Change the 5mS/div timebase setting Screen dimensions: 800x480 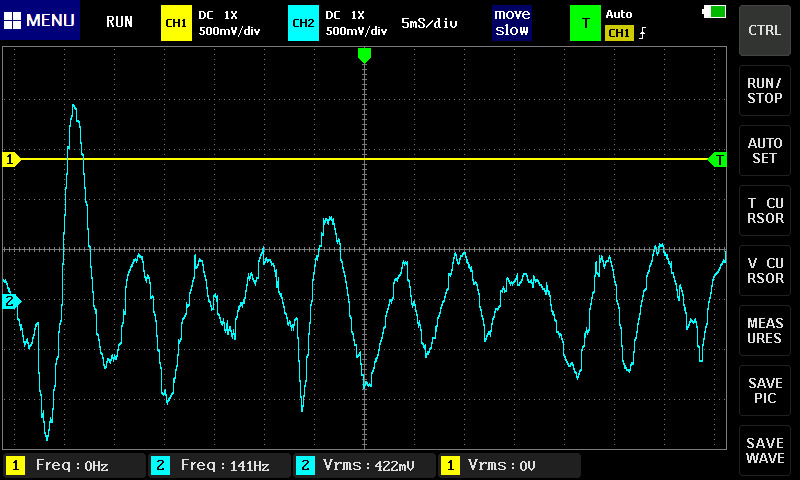[x=429, y=22]
